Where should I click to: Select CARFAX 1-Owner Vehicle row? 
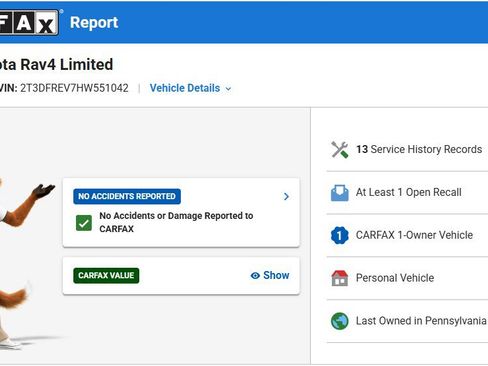[x=407, y=235]
